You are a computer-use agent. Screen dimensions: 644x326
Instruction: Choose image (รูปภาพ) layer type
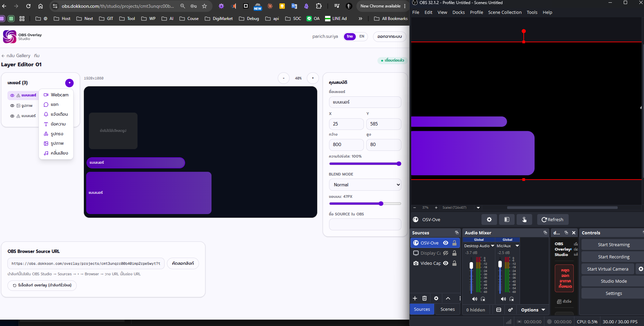(x=56, y=143)
